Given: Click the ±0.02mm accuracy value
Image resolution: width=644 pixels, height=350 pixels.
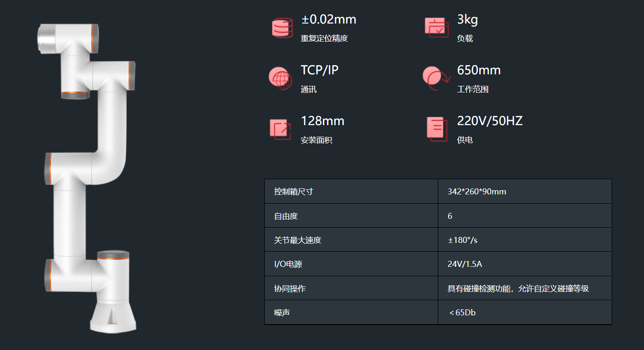Looking at the screenshot, I should click(328, 19).
